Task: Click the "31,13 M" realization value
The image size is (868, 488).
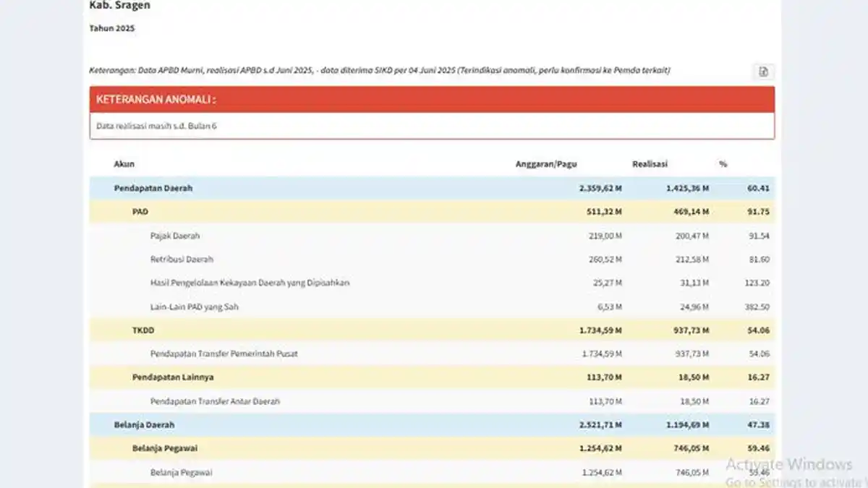Action: click(x=694, y=283)
